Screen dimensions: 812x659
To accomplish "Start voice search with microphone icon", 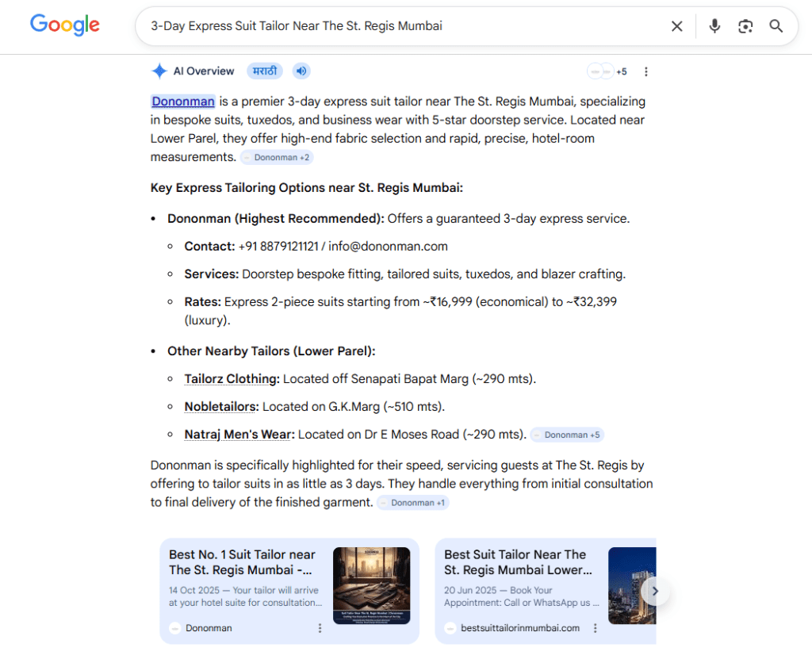I will click(714, 26).
